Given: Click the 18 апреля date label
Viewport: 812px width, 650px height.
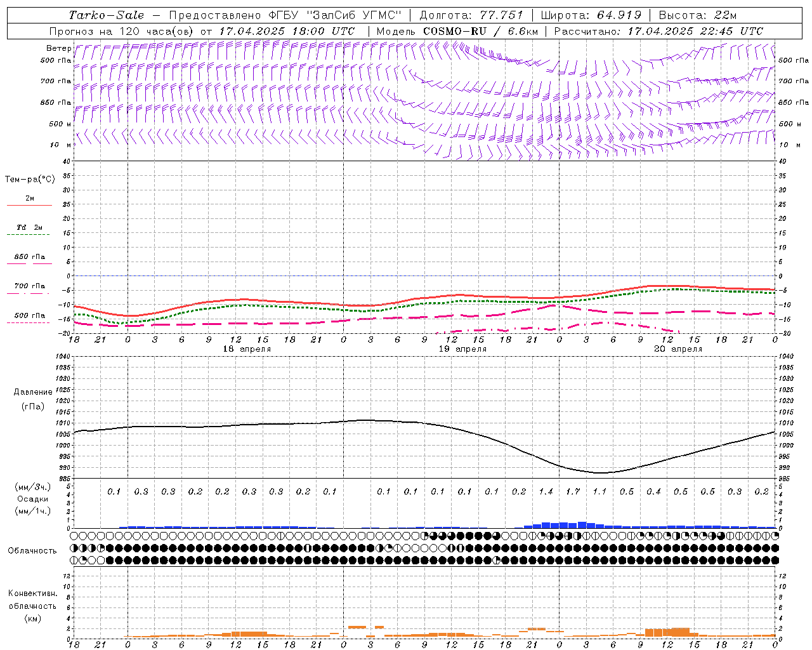Looking at the screenshot, I should coord(247,349).
